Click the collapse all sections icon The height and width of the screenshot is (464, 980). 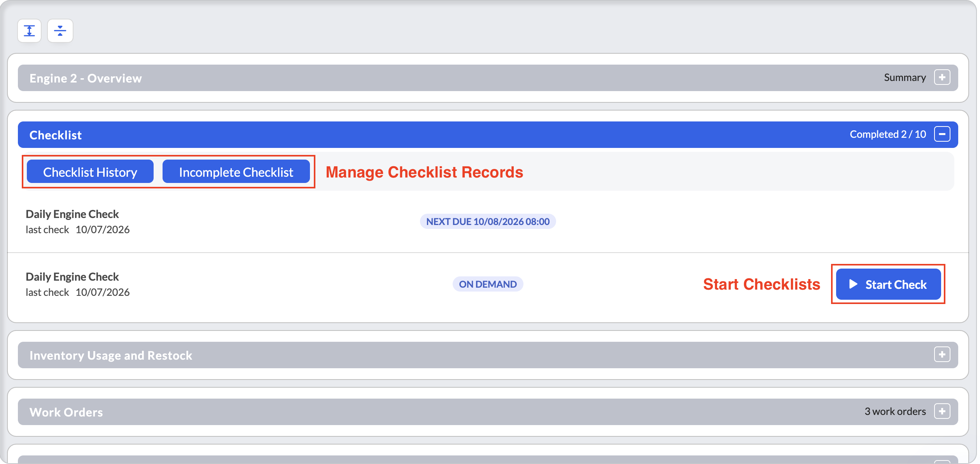[x=60, y=31]
